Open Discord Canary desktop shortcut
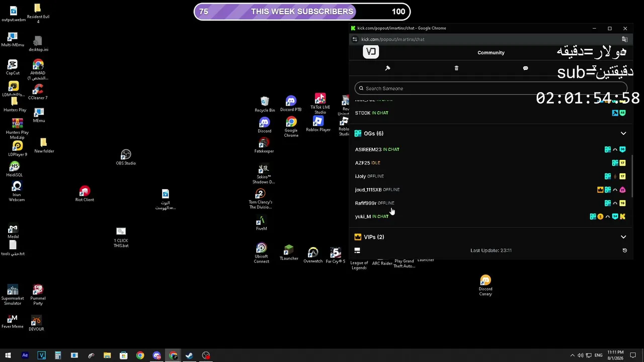 point(486,286)
